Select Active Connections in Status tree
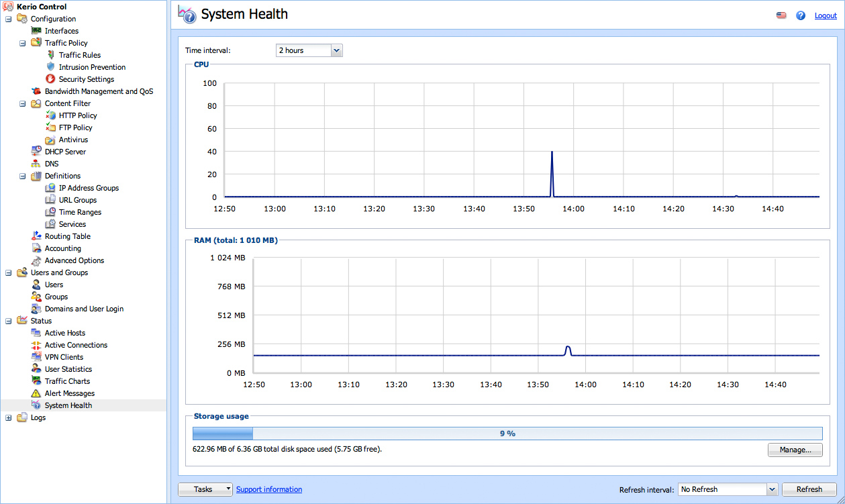This screenshot has height=504, width=845. point(76,345)
